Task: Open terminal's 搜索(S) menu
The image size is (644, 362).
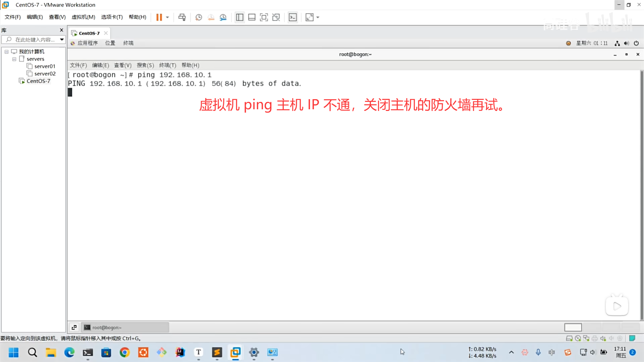Action: pyautogui.click(x=145, y=65)
